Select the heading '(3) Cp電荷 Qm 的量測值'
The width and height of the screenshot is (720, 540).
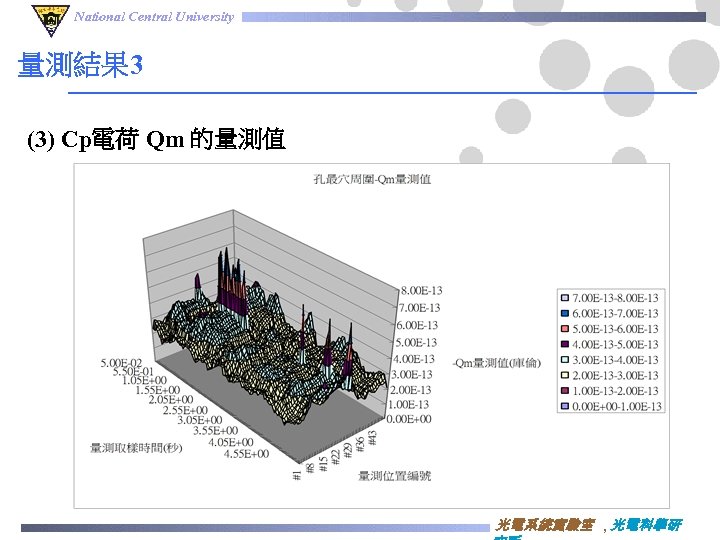pyautogui.click(x=156, y=139)
